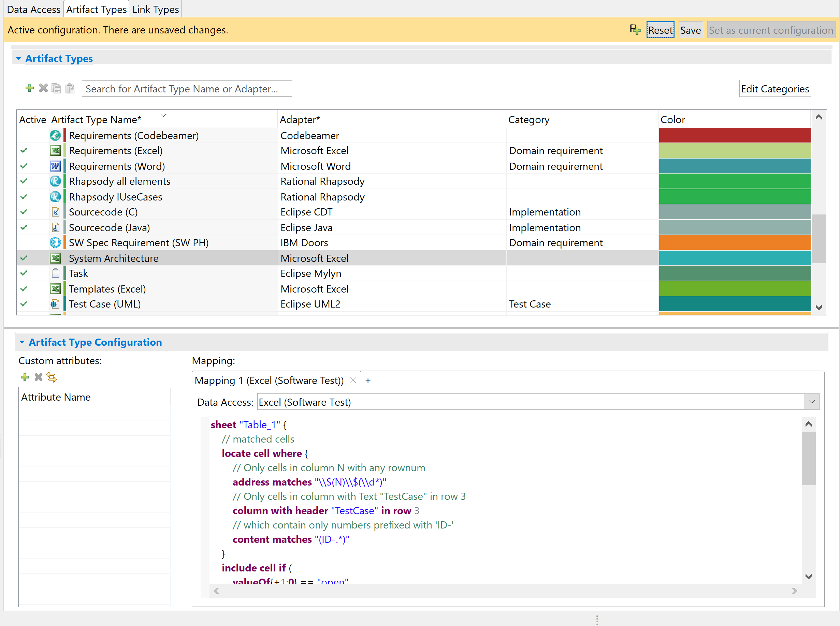Click UML icon of Test Case (UML)
The image size is (840, 626).
point(55,304)
